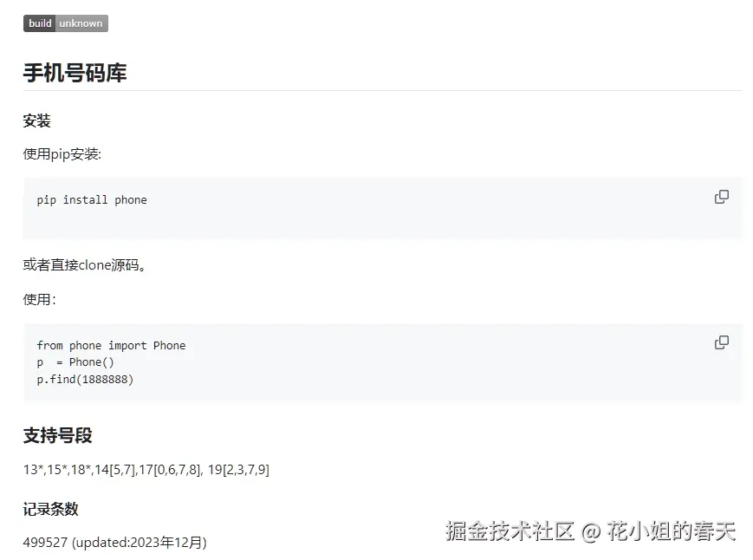Click the 安装 section heading
Viewport: 753px width, 560px height.
37,120
